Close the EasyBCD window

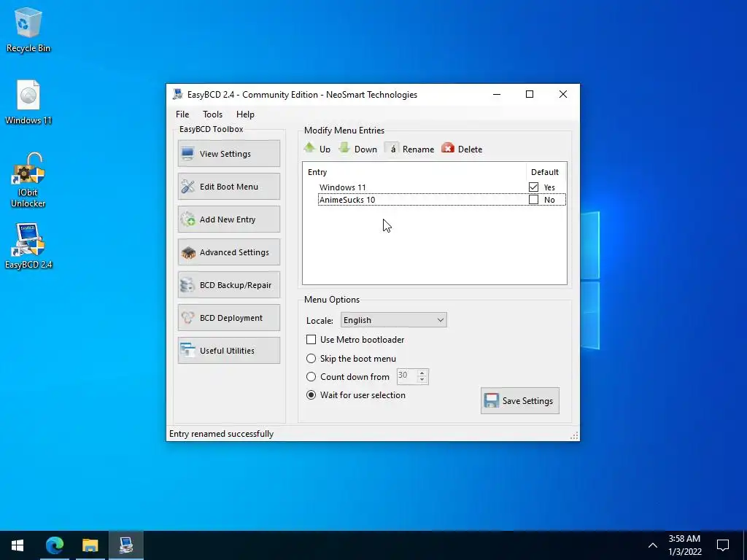point(562,94)
